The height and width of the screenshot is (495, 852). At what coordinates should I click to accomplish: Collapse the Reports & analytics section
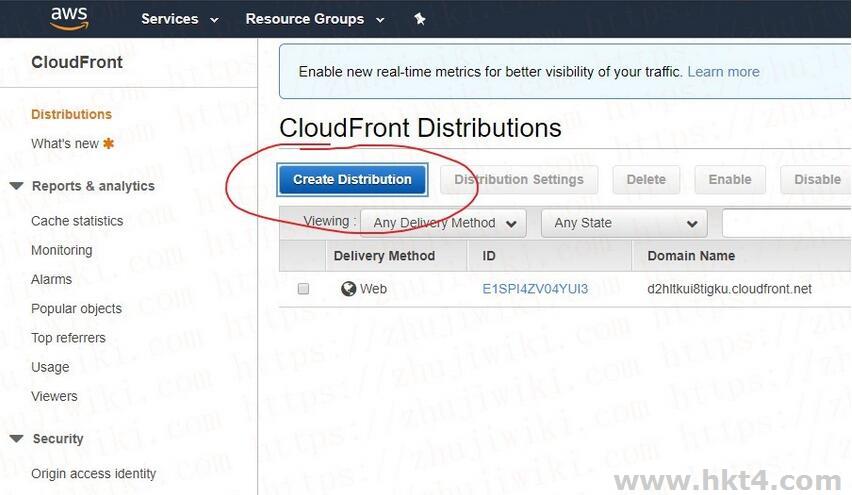point(17,186)
